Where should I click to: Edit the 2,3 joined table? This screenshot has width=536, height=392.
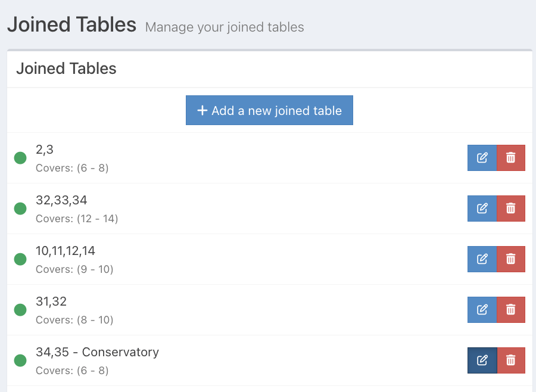click(482, 158)
